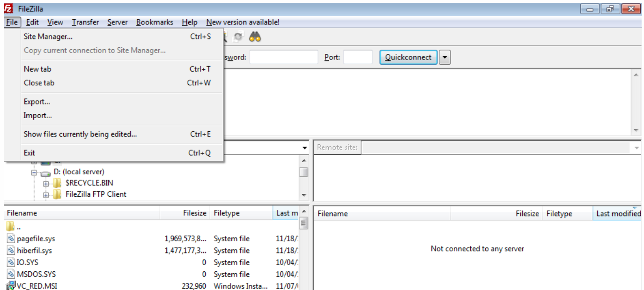
Task: Click the File menu in the menu bar
Action: [x=12, y=22]
